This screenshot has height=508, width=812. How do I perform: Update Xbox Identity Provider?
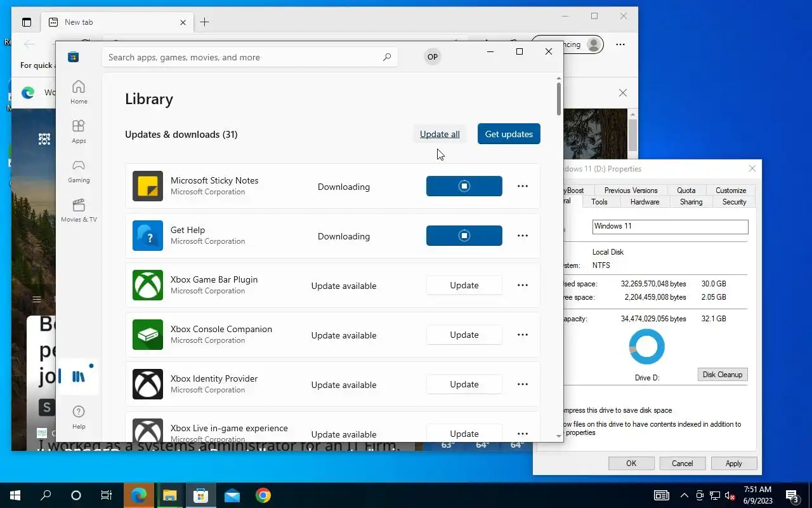tap(464, 384)
